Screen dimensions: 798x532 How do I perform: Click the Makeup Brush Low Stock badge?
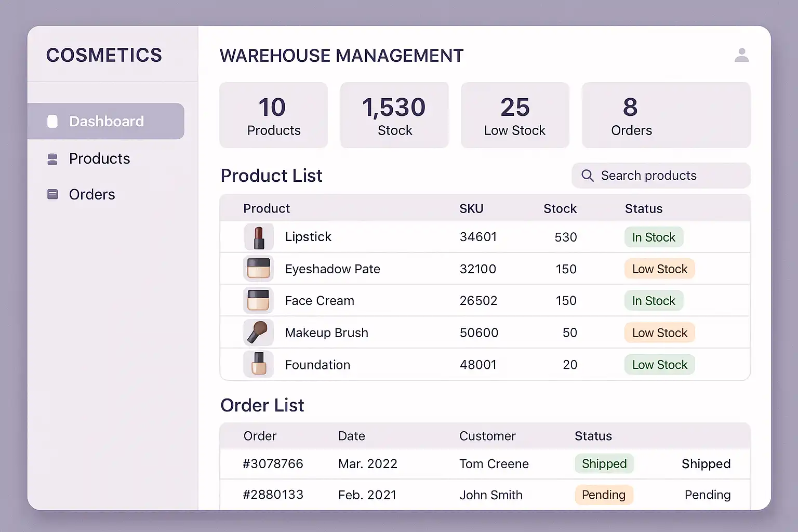click(x=659, y=333)
